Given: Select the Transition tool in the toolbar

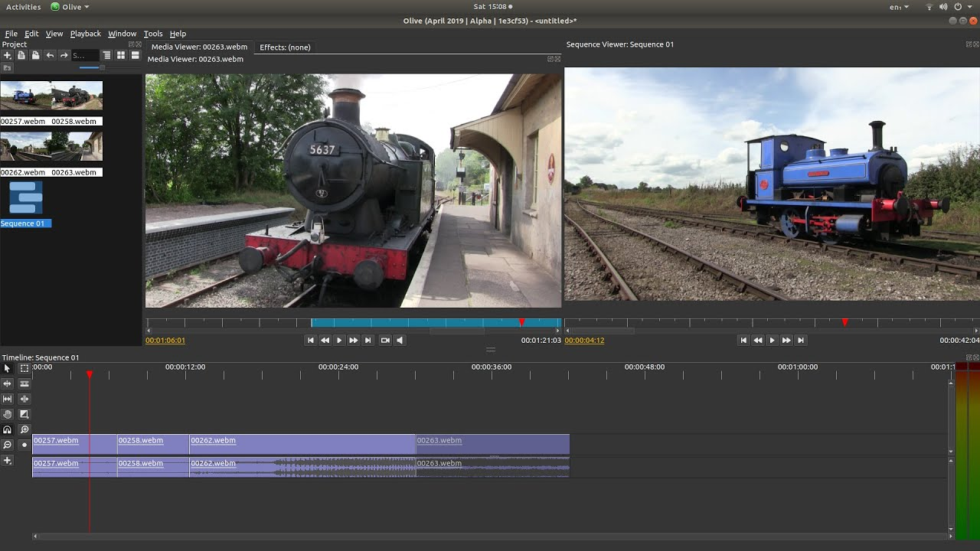Looking at the screenshot, I should tap(24, 414).
